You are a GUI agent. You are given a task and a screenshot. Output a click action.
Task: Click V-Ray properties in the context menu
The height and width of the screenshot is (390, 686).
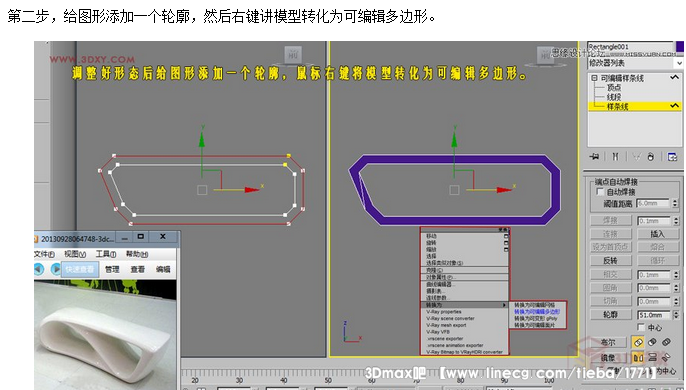coord(444,312)
